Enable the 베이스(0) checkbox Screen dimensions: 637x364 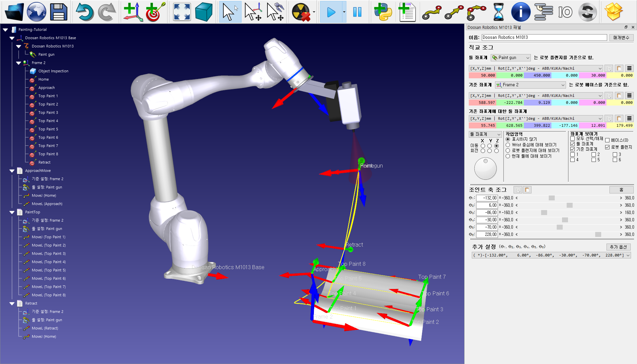(x=607, y=140)
